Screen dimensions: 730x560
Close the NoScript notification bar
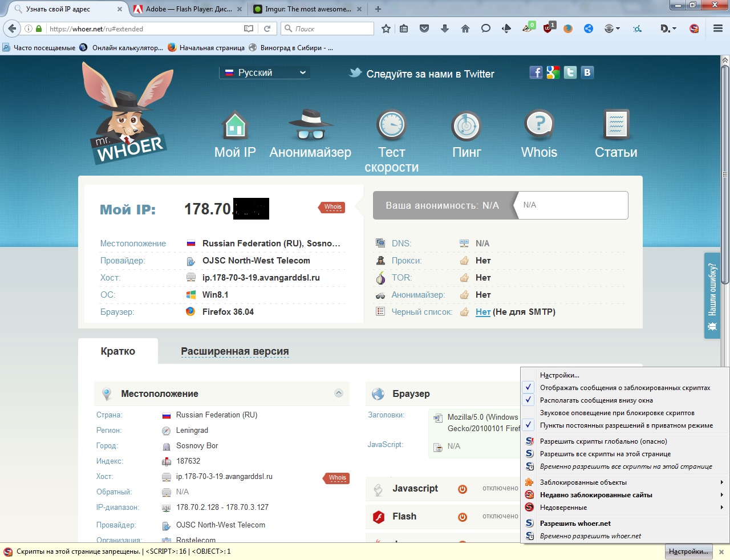721,552
